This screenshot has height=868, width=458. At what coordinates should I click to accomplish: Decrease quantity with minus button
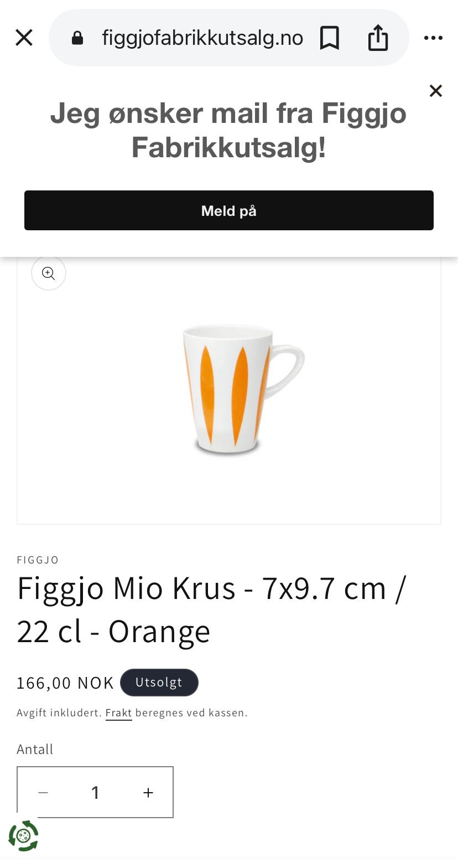[x=43, y=793]
